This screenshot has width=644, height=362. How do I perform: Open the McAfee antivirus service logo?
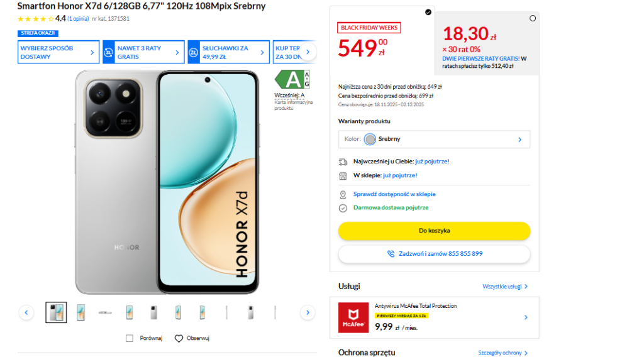click(x=353, y=317)
